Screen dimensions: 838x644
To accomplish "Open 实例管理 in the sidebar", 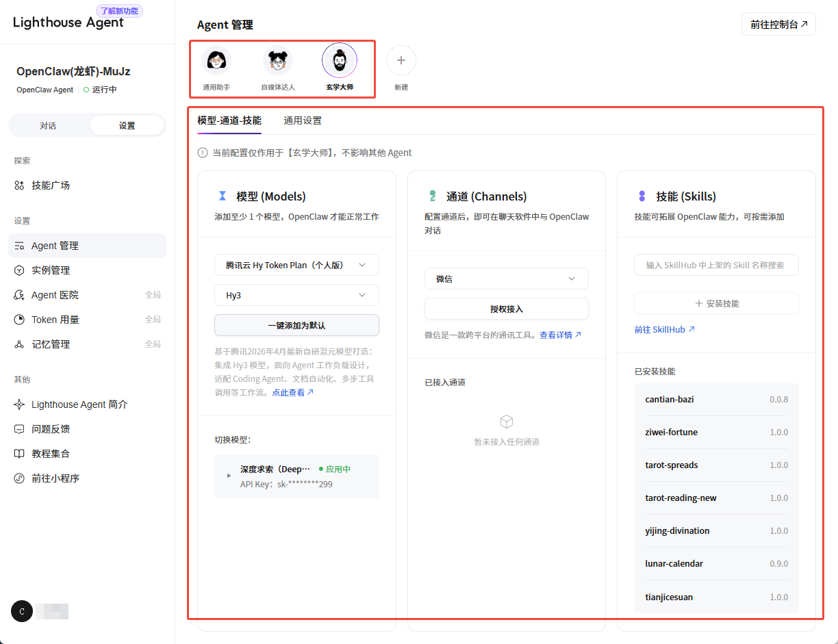I will tap(87, 270).
